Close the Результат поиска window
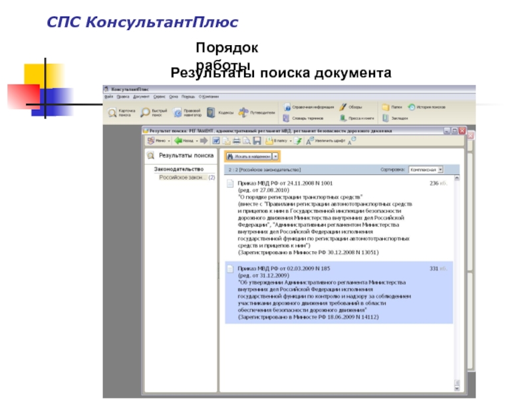This screenshot has width=532, height=399. click(462, 130)
